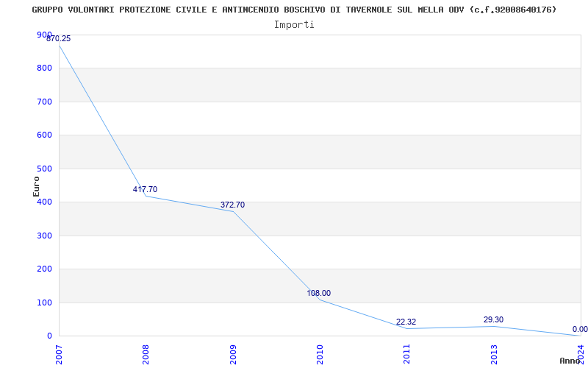Click the Anno x-axis title

coord(570,361)
